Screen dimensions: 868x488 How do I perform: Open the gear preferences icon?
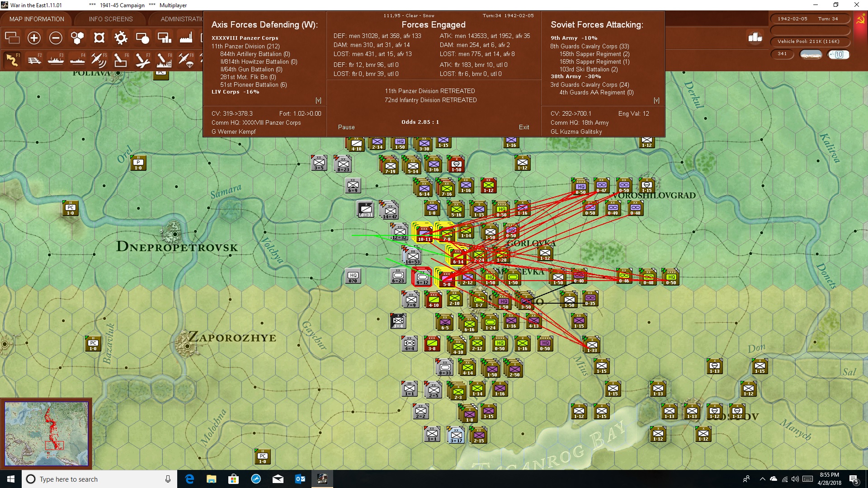click(121, 38)
